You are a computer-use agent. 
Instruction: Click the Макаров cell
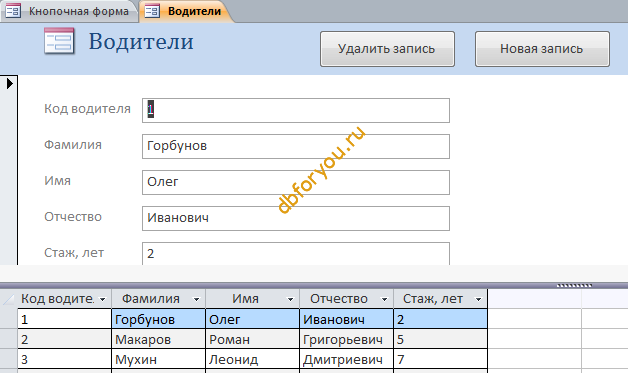pos(159,339)
